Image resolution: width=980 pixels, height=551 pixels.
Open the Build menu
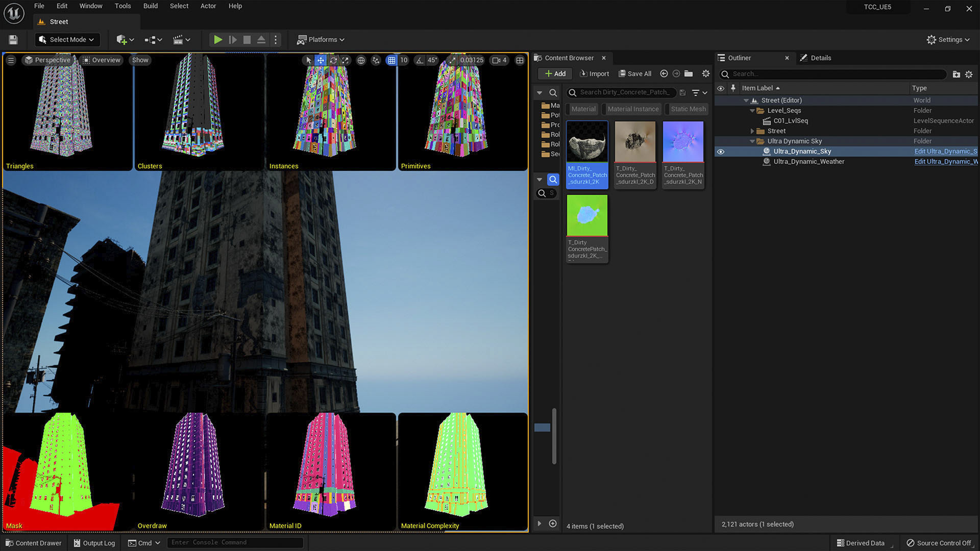click(151, 6)
